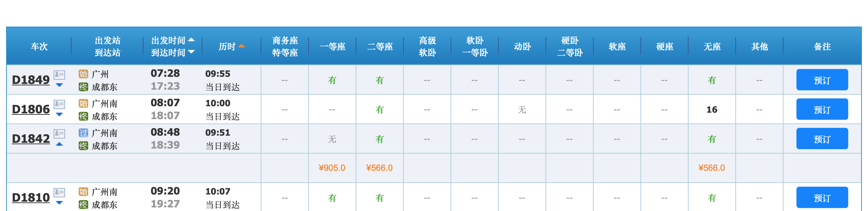The image size is (868, 211).
Task: Click the 出发站 到达站 column header
Action: pyautogui.click(x=108, y=47)
